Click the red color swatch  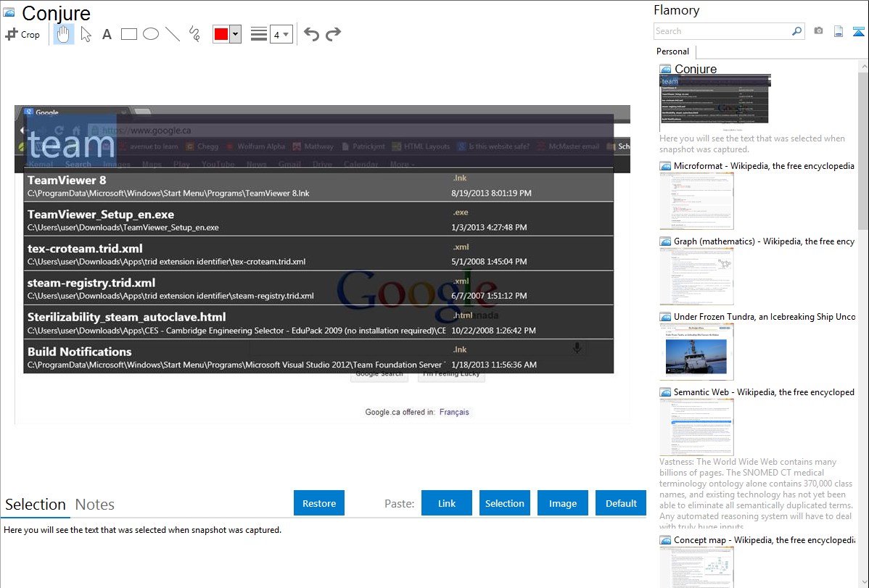click(221, 34)
